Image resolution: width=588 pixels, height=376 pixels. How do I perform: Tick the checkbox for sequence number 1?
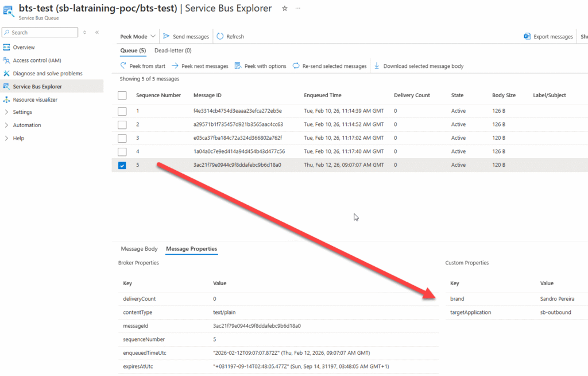tap(122, 111)
